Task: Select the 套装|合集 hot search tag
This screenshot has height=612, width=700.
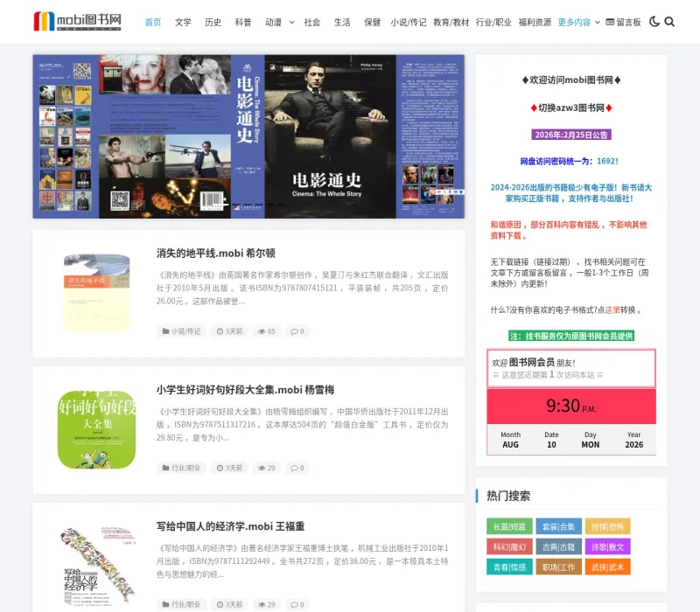Action: [x=558, y=526]
